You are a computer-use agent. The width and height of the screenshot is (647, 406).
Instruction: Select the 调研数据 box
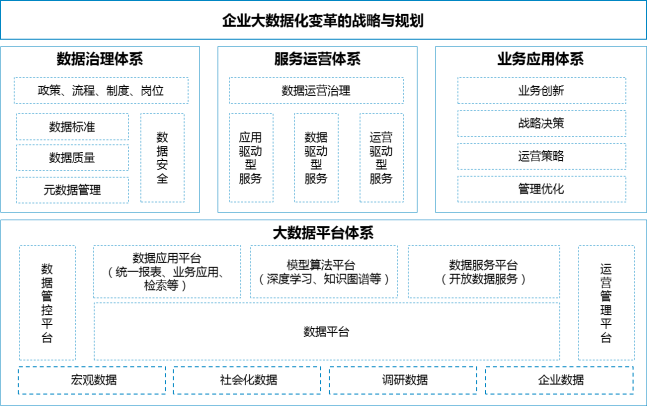(x=403, y=380)
